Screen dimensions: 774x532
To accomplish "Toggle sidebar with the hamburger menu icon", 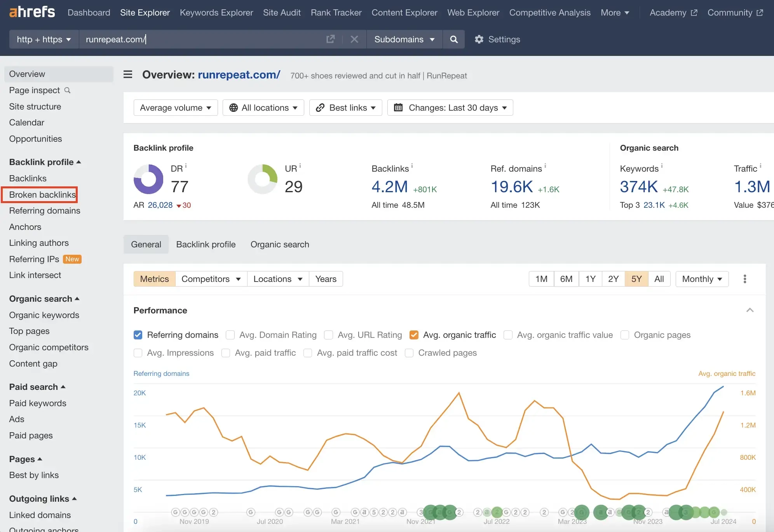I will (128, 74).
